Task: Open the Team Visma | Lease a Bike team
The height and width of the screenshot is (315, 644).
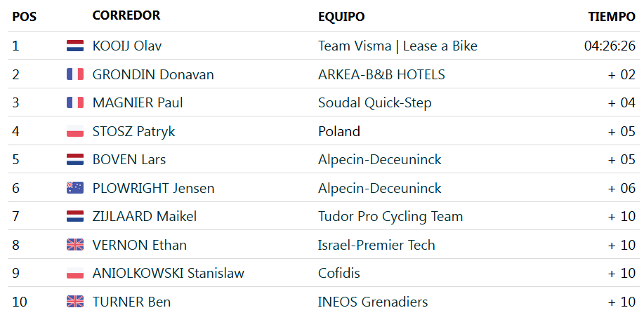Action: coord(397,46)
